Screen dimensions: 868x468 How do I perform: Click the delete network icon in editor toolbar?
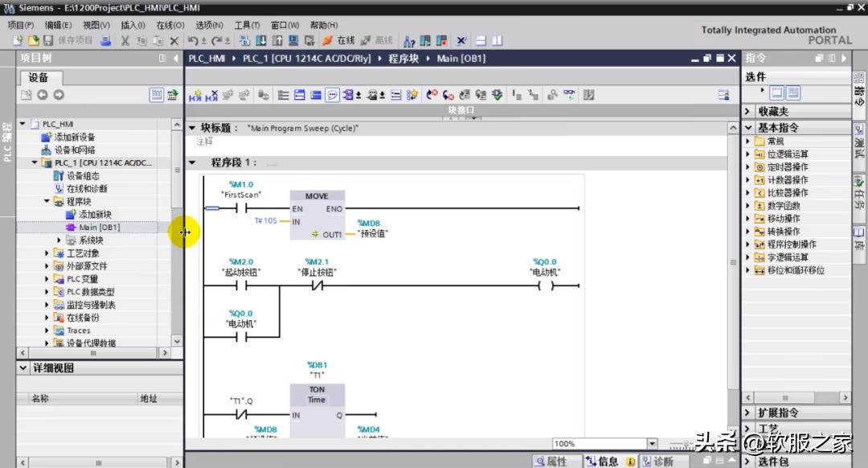[212, 95]
